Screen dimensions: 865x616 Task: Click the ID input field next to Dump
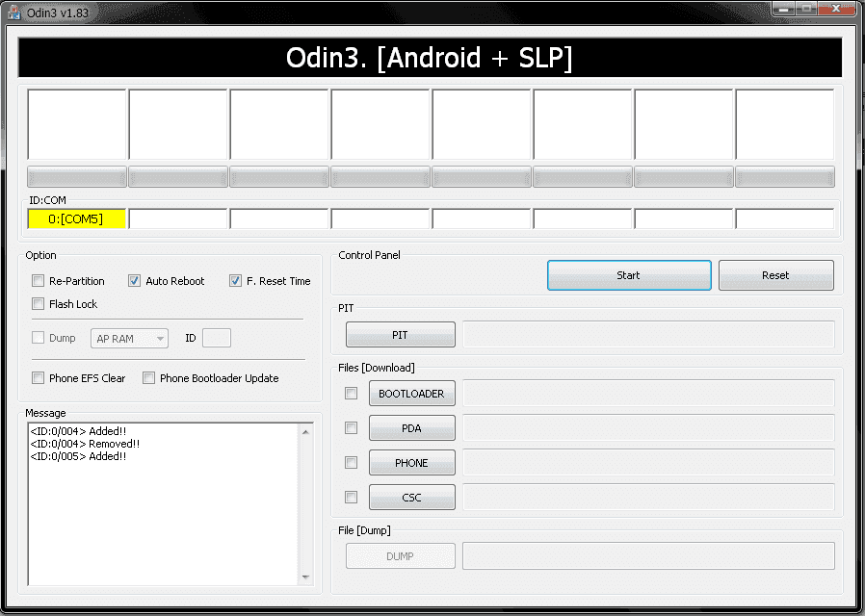[x=216, y=338]
